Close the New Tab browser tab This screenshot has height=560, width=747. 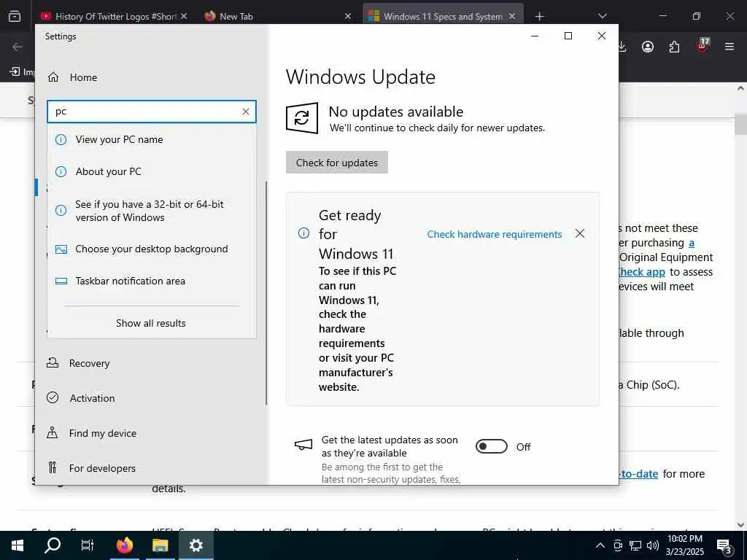click(x=348, y=16)
